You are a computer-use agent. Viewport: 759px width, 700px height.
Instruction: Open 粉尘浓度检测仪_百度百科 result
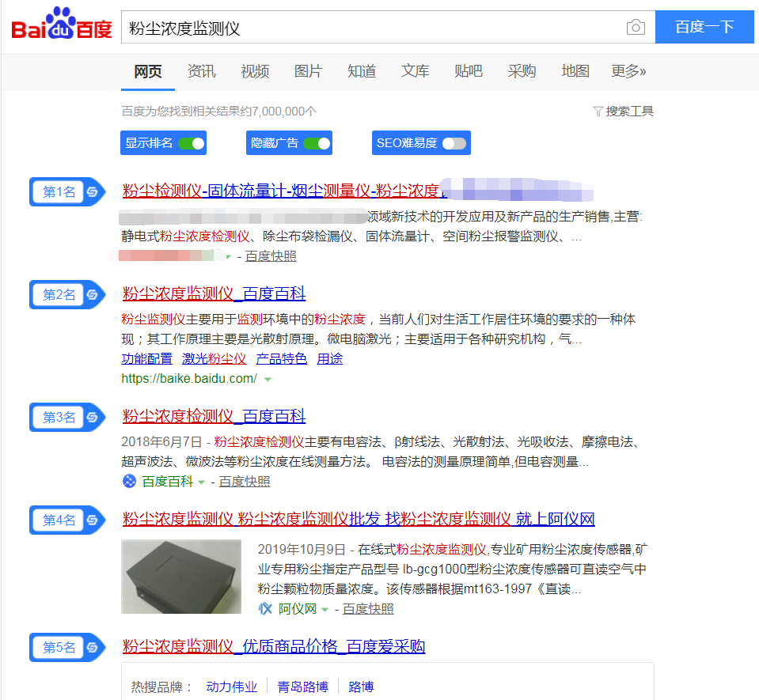(x=214, y=416)
